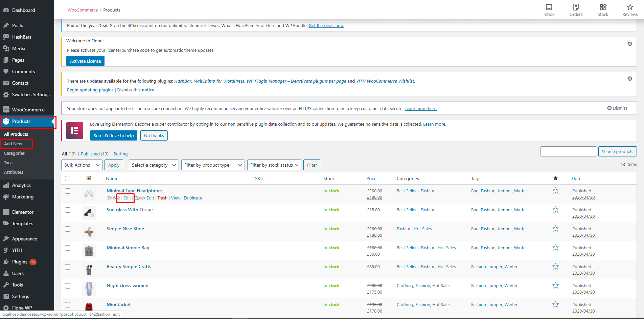Click the No thanks button
The image size is (644, 319).
point(154,135)
